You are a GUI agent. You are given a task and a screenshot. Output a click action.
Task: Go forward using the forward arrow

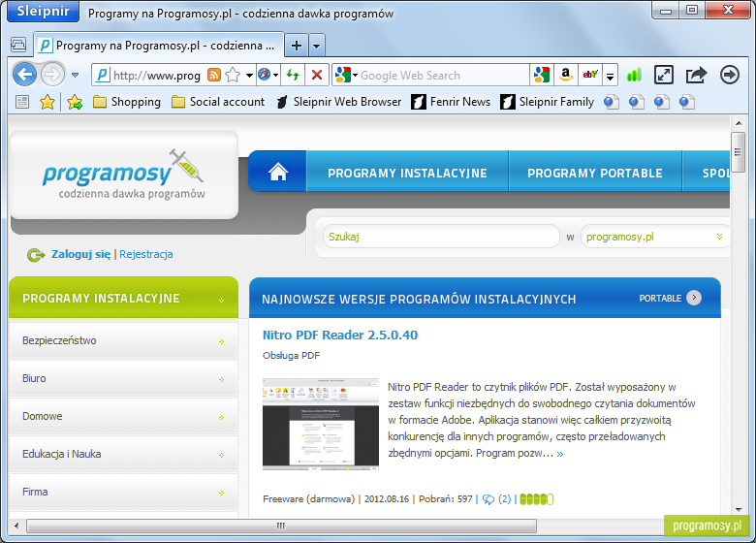click(52, 75)
